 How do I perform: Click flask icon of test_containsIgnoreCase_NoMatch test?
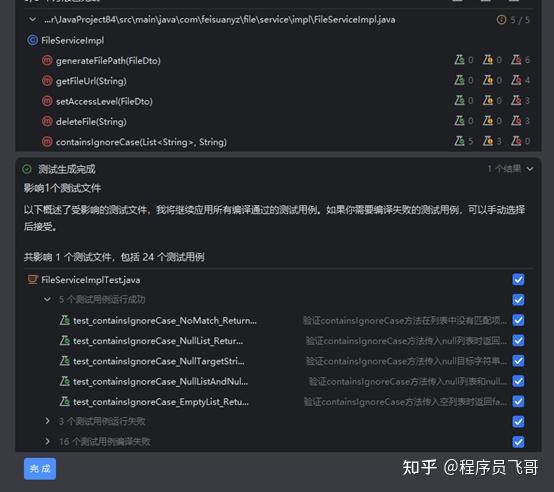64,320
